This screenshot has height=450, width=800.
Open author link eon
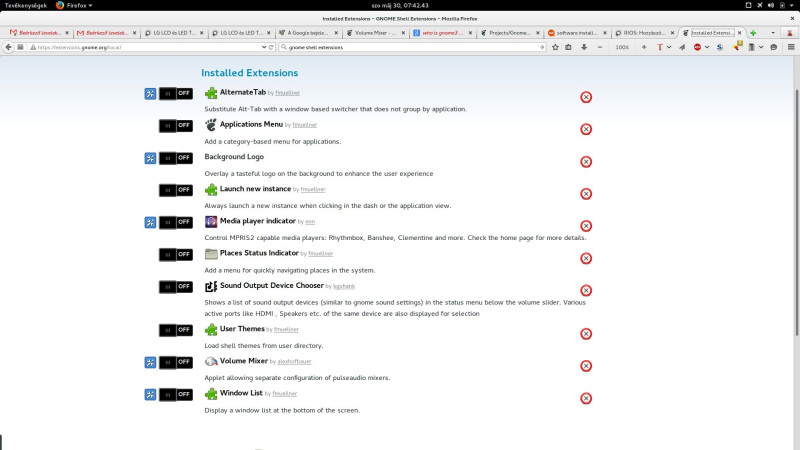pos(310,222)
